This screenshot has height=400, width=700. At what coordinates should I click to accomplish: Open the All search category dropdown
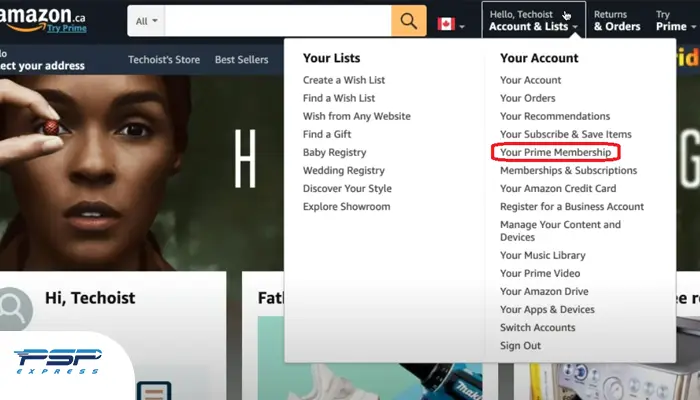(x=146, y=21)
